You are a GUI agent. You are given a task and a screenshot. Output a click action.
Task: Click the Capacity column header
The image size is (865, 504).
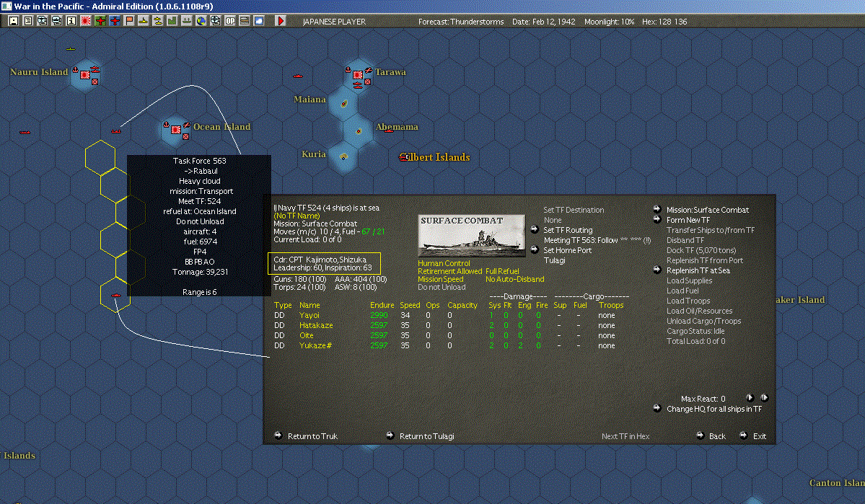(x=462, y=305)
